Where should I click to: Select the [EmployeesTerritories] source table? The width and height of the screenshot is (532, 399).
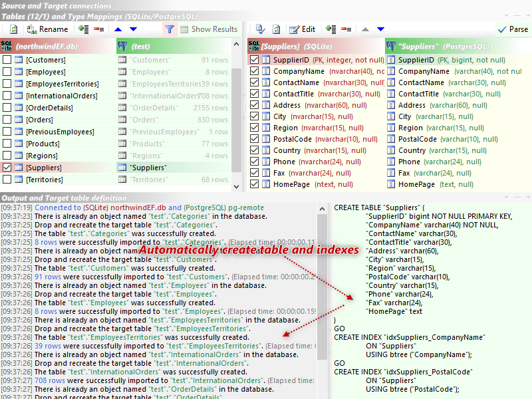(x=63, y=84)
